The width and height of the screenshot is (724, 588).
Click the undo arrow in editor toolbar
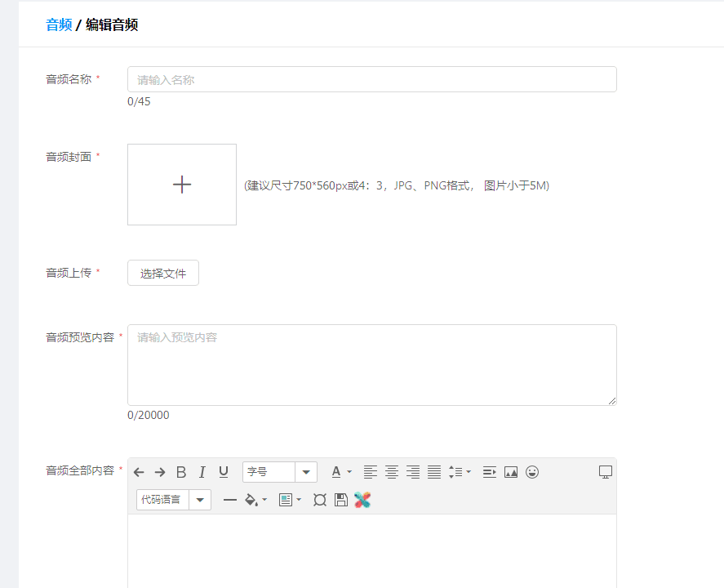(139, 472)
